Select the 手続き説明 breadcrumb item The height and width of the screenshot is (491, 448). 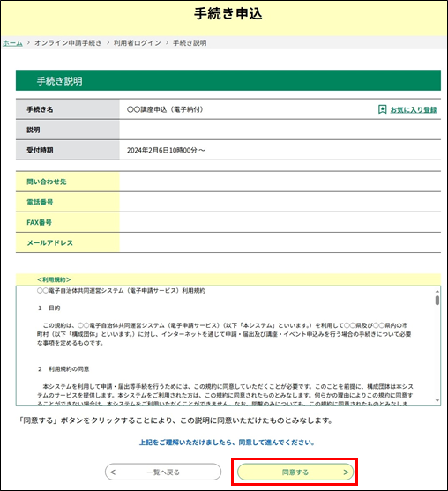[x=190, y=43]
